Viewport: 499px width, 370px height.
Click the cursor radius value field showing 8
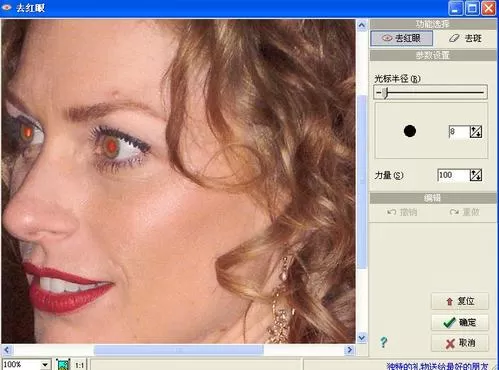tap(459, 132)
